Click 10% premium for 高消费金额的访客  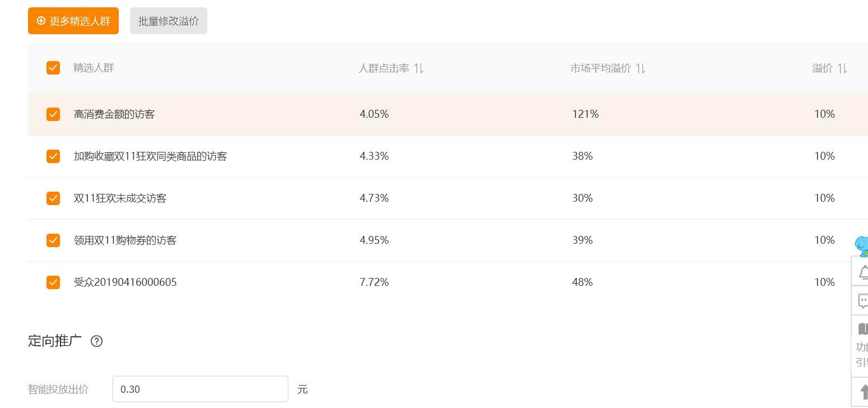coord(824,114)
